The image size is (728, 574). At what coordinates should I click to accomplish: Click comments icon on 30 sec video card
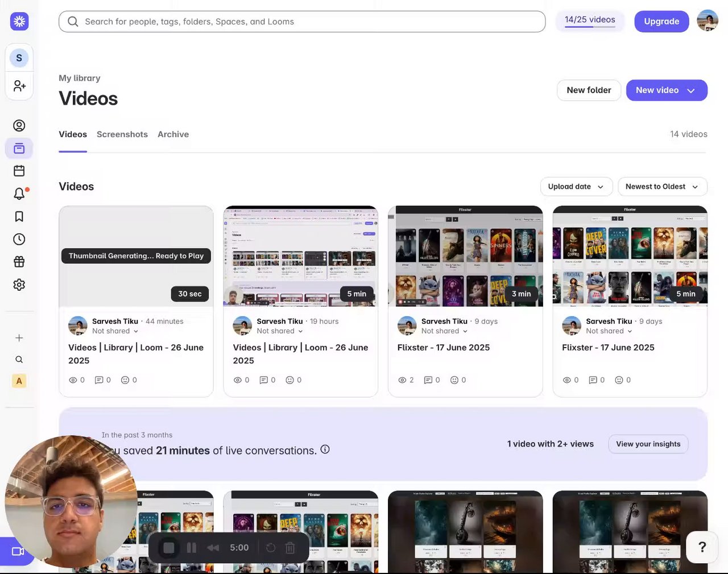point(99,380)
